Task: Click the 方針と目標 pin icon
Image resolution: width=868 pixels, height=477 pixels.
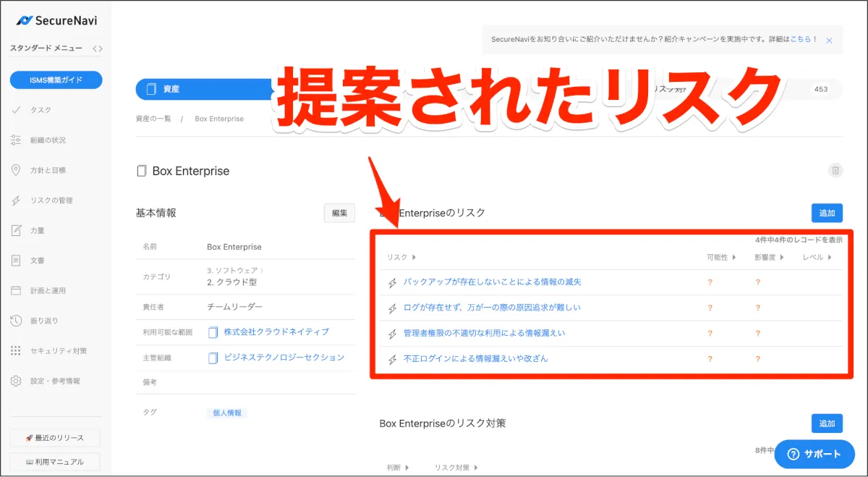Action: click(16, 170)
